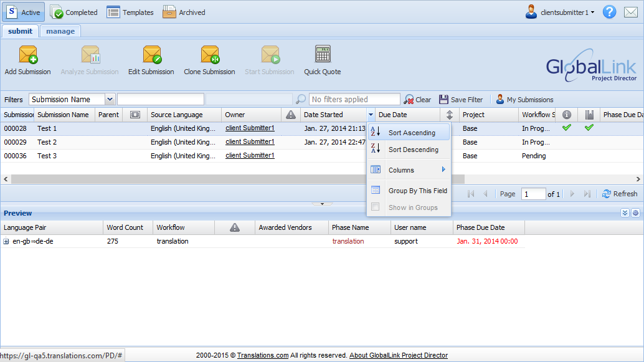
Task: Switch to the Completed tab
Action: tap(74, 12)
